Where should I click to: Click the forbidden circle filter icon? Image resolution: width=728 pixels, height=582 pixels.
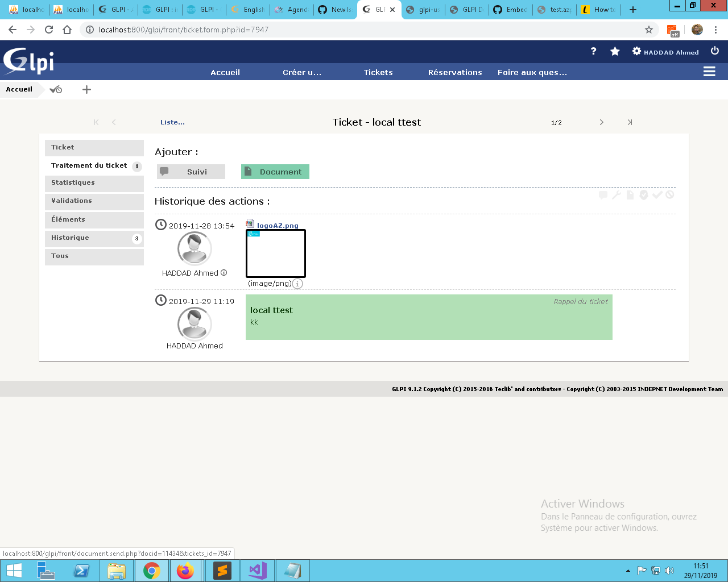coord(670,195)
